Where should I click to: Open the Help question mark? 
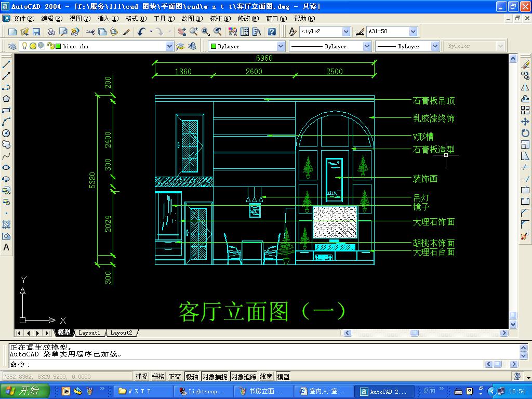(x=271, y=32)
